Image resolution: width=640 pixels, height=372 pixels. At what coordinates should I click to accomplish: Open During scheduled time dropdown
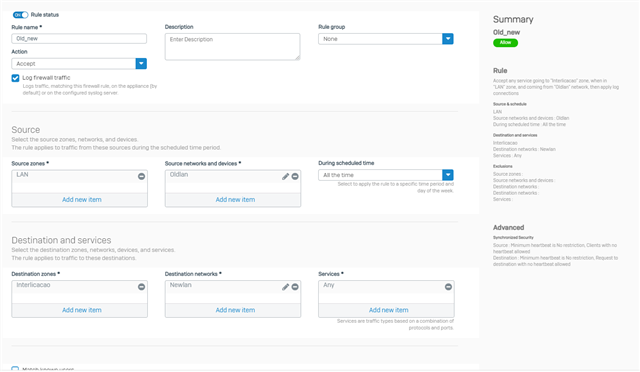click(386, 175)
